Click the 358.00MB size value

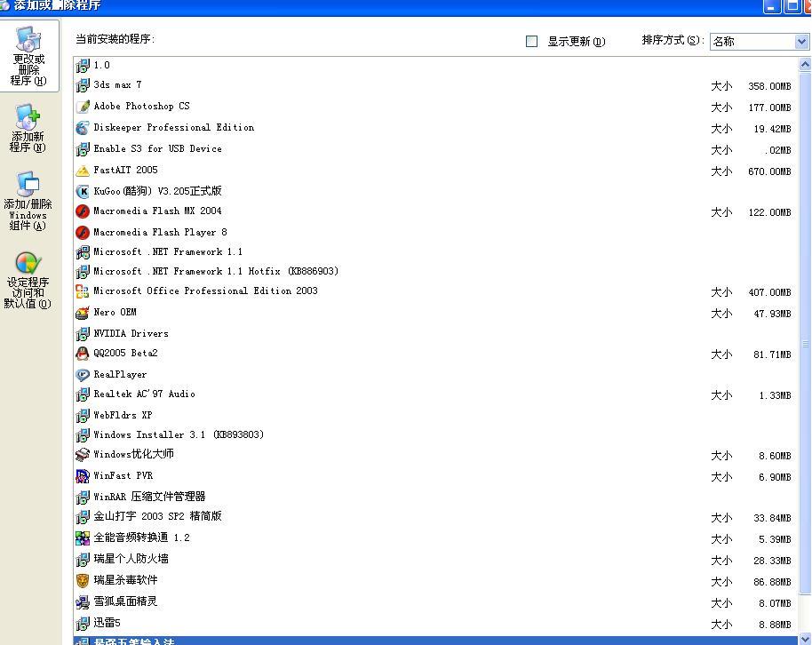(x=769, y=86)
